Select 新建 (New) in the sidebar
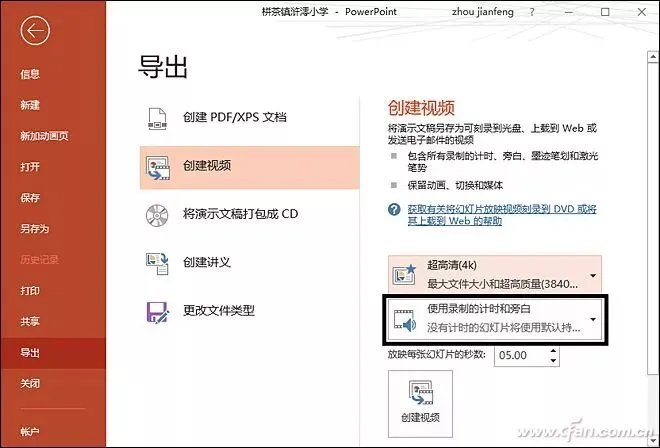 click(x=30, y=105)
